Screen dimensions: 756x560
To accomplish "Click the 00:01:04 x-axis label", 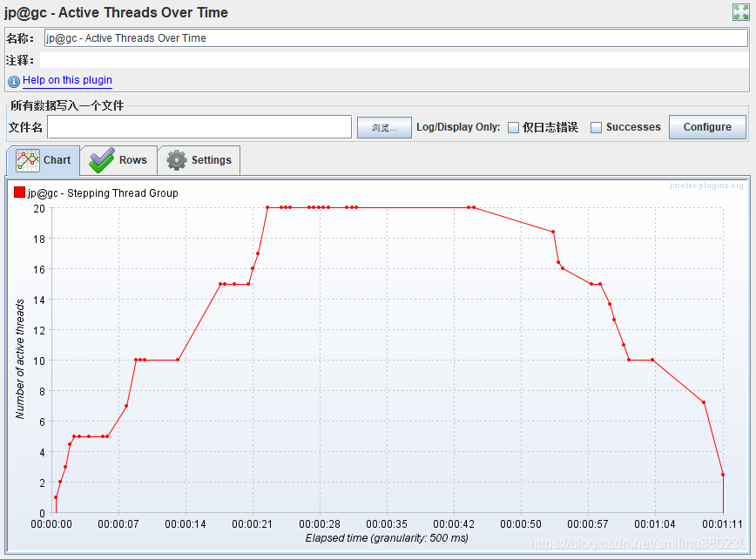I will (655, 523).
